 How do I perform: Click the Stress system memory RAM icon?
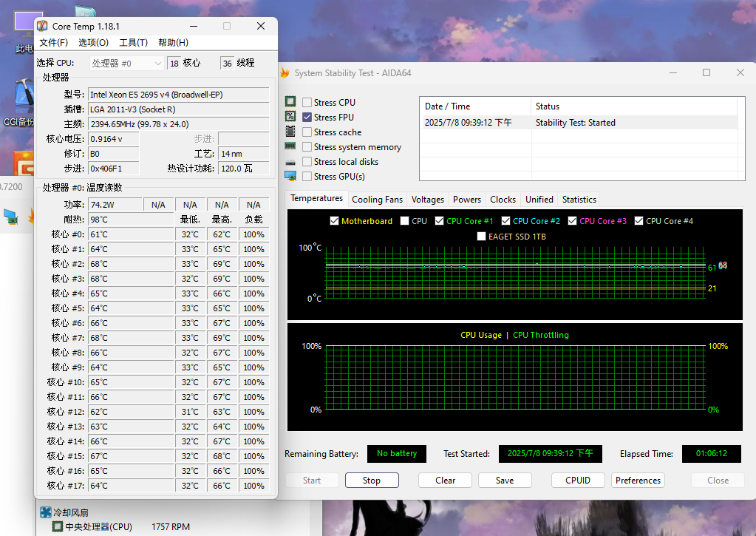coord(290,146)
